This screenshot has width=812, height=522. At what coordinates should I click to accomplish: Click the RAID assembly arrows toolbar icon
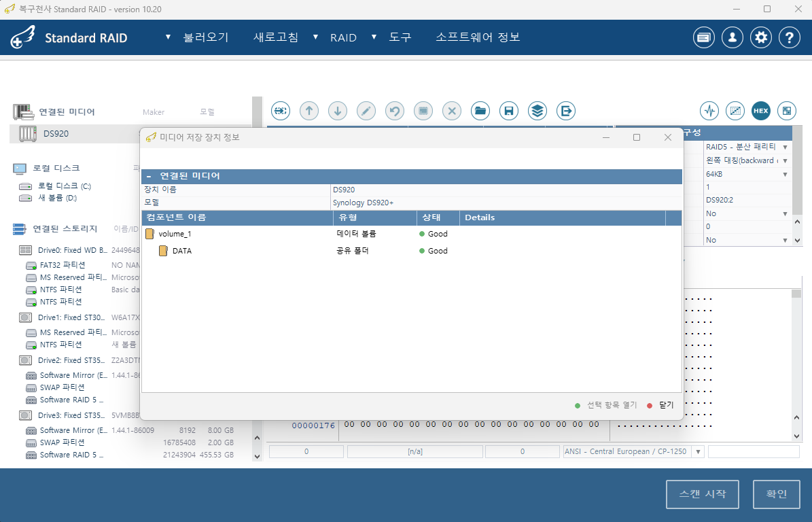pos(281,111)
